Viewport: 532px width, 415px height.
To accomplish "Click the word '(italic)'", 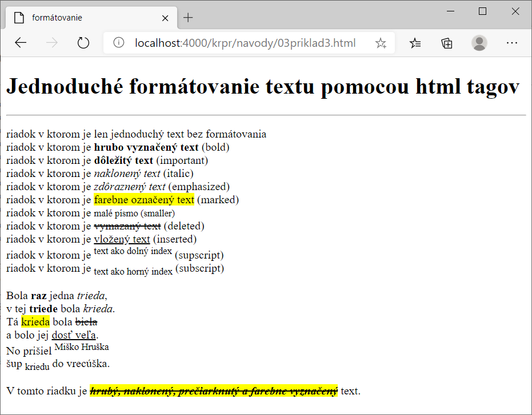I will coord(178,174).
